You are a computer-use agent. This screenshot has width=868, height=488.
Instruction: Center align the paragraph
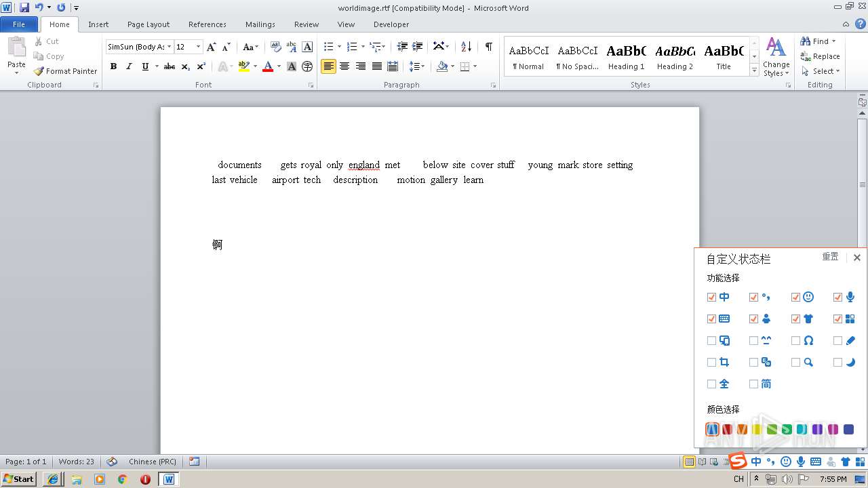pos(344,66)
